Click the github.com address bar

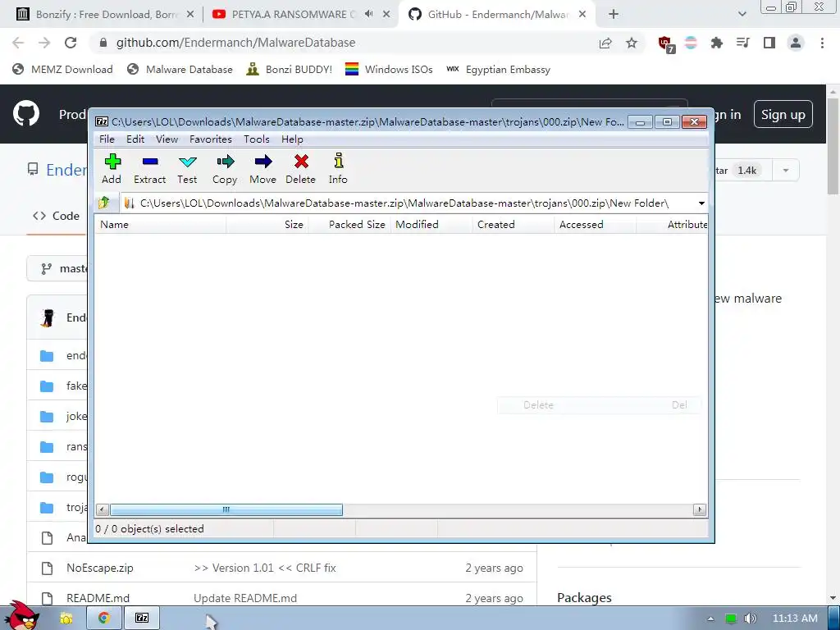click(x=343, y=43)
